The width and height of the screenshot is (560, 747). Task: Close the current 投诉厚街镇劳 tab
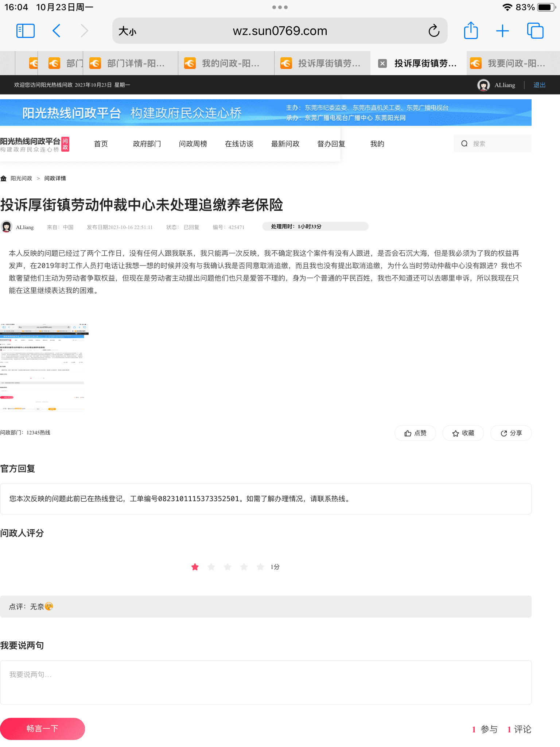(x=382, y=63)
